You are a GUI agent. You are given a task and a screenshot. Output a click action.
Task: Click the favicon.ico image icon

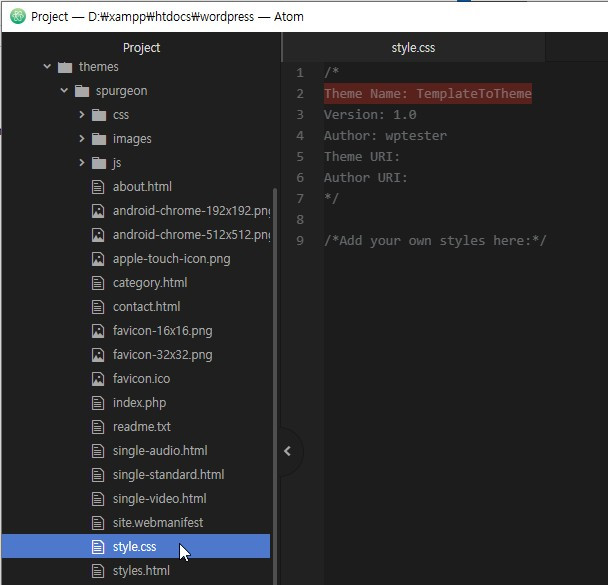(x=98, y=379)
